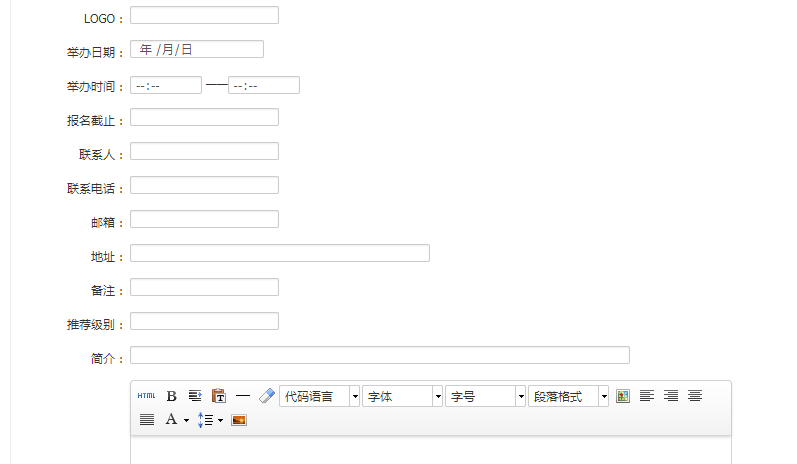
Task: Select the 简介 text input box
Action: tap(379, 355)
